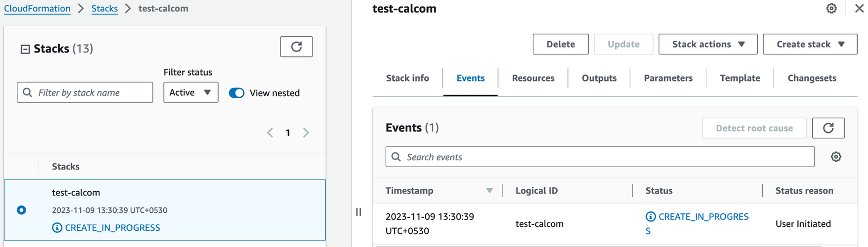Switch to the Template tab

click(x=740, y=78)
